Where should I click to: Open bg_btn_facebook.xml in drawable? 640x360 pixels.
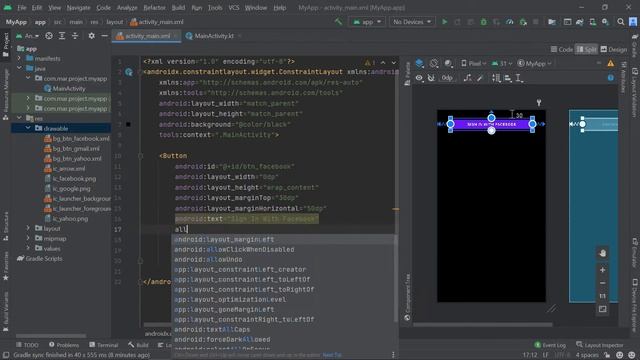pyautogui.click(x=77, y=138)
